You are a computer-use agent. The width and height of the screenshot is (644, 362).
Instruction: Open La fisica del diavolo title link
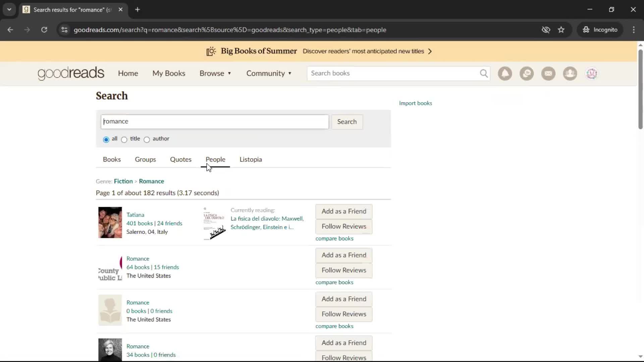point(267,223)
